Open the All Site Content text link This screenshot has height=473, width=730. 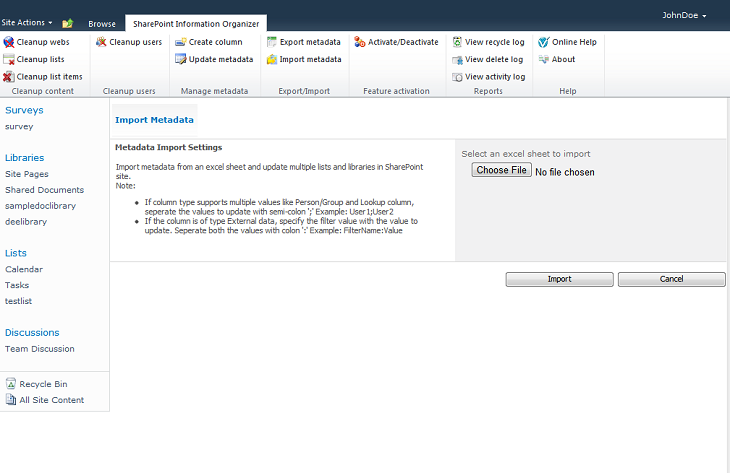[52, 400]
